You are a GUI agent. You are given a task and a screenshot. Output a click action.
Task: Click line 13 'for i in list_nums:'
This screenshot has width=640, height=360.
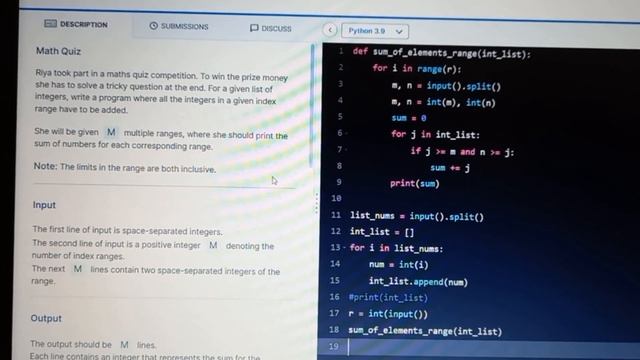396,248
